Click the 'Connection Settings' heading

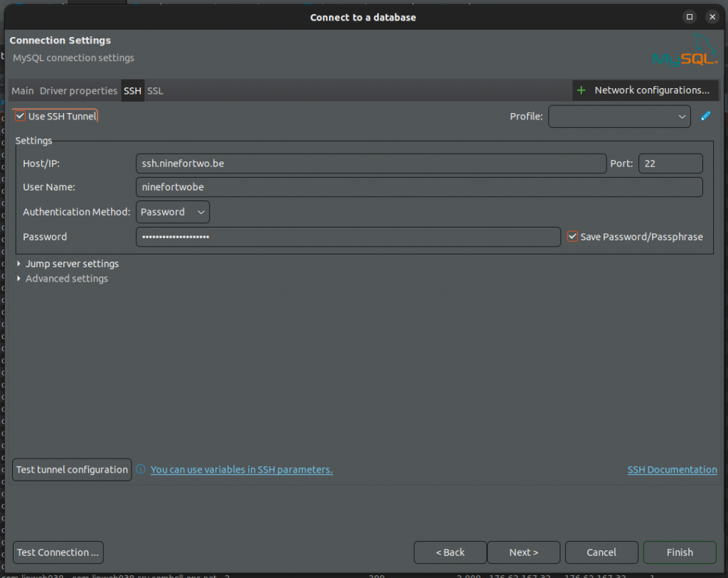(x=60, y=41)
